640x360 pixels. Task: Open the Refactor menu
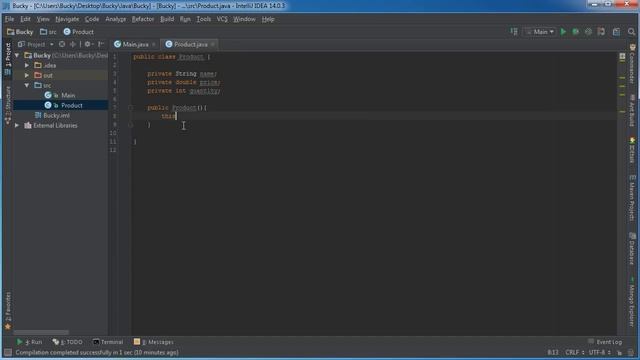(x=143, y=19)
